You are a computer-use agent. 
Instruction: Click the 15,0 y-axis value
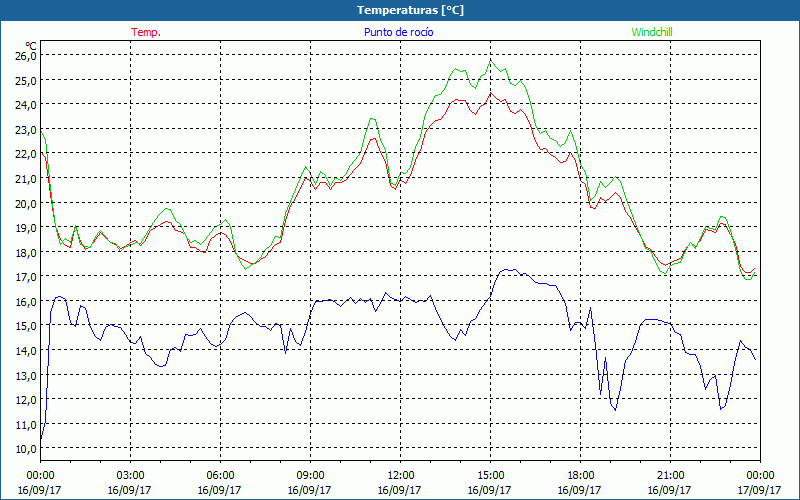pyautogui.click(x=26, y=326)
